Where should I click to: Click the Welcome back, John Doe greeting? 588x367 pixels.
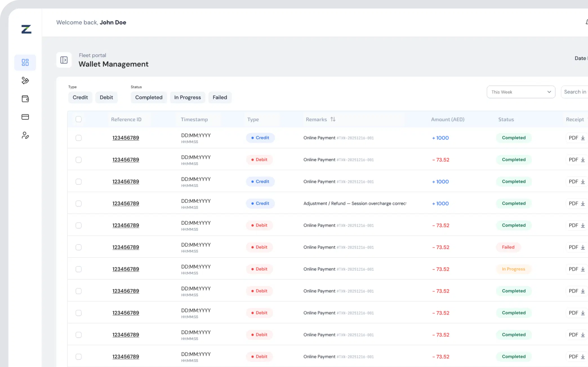(91, 23)
